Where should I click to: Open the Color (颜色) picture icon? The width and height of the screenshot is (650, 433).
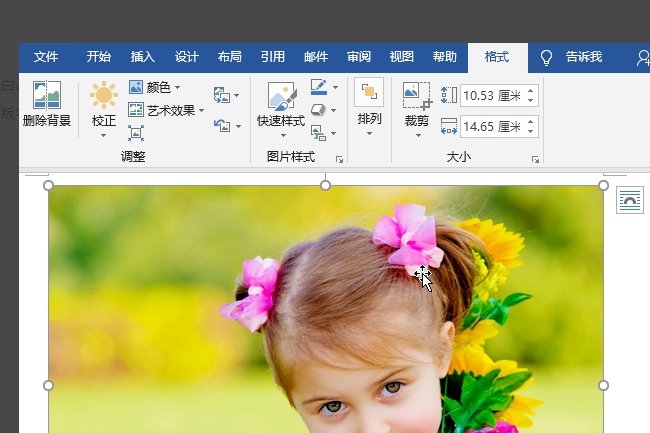(x=136, y=87)
